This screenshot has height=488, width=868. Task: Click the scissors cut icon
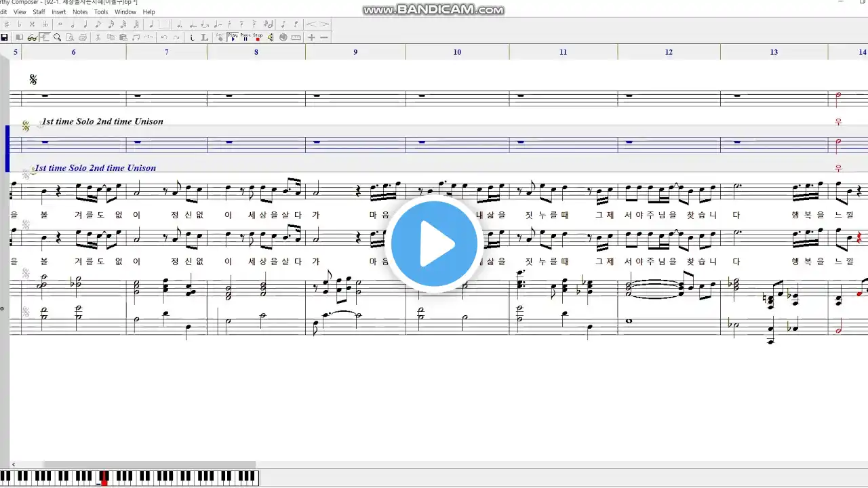[x=98, y=37]
